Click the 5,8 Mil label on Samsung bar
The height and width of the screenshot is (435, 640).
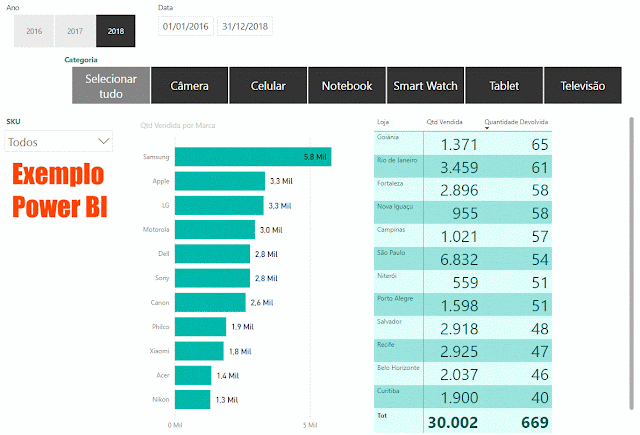315,157
